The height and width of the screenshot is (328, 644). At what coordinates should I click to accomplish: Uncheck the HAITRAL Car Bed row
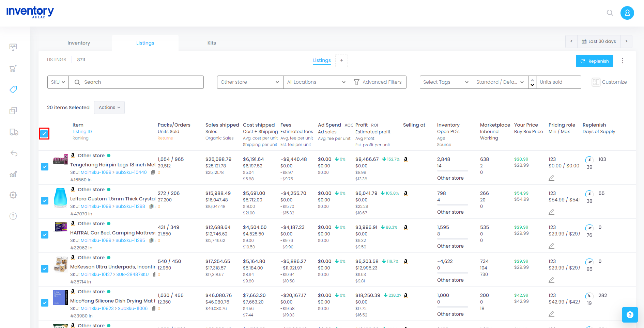pyautogui.click(x=45, y=235)
